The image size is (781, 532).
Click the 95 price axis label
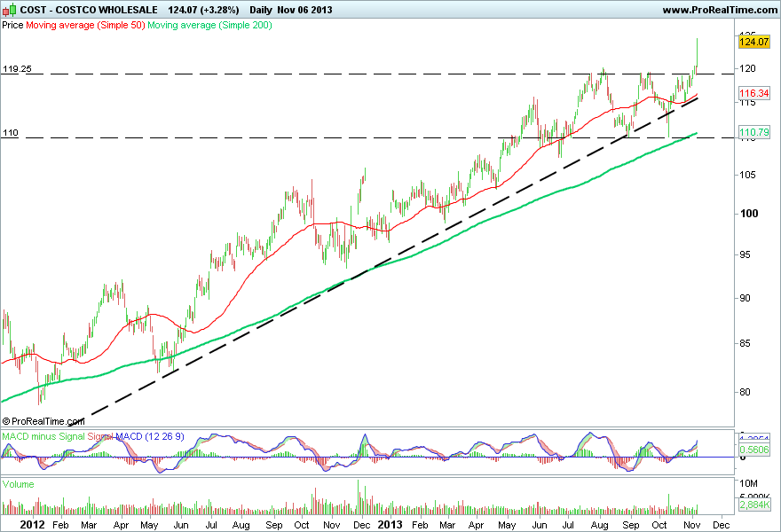point(745,254)
